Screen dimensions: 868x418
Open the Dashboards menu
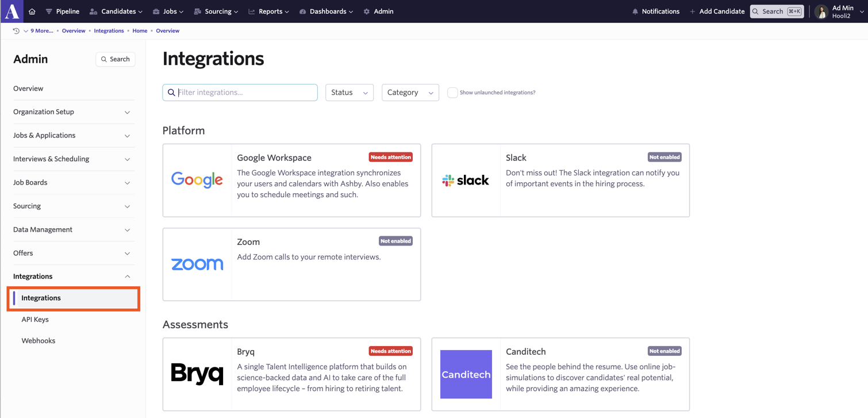click(x=326, y=11)
